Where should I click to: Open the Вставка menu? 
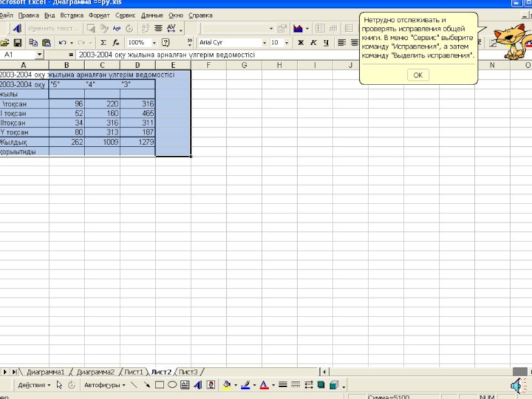tap(72, 15)
